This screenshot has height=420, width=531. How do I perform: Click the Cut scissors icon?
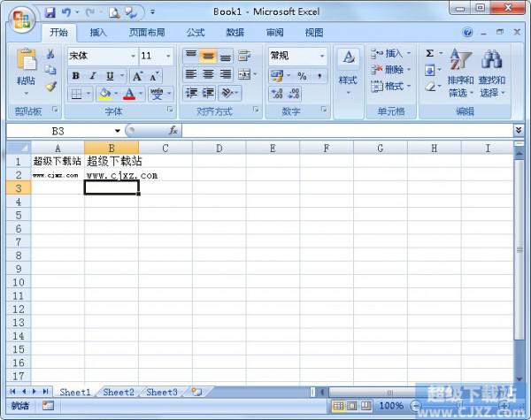(x=50, y=55)
